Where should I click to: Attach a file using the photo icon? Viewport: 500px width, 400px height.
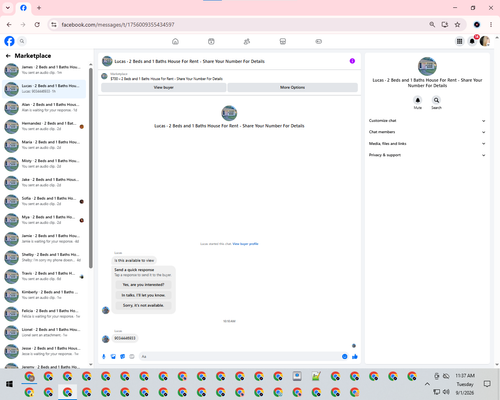[x=113, y=357]
